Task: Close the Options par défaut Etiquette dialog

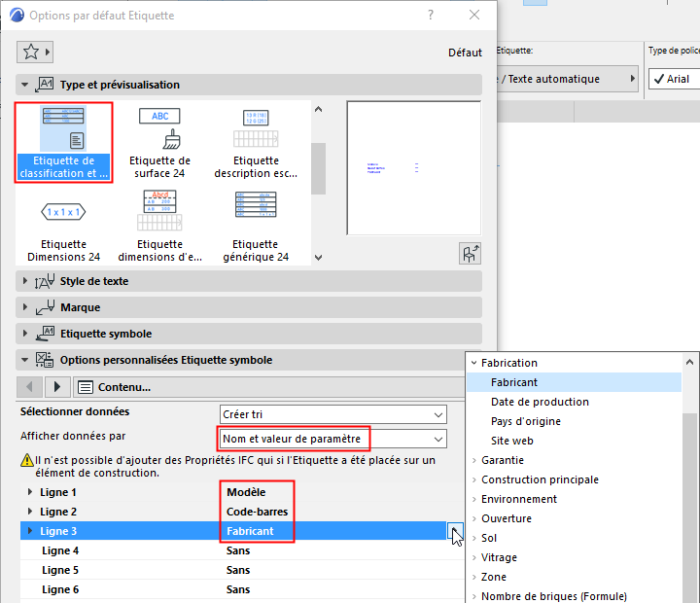Action: (474, 15)
